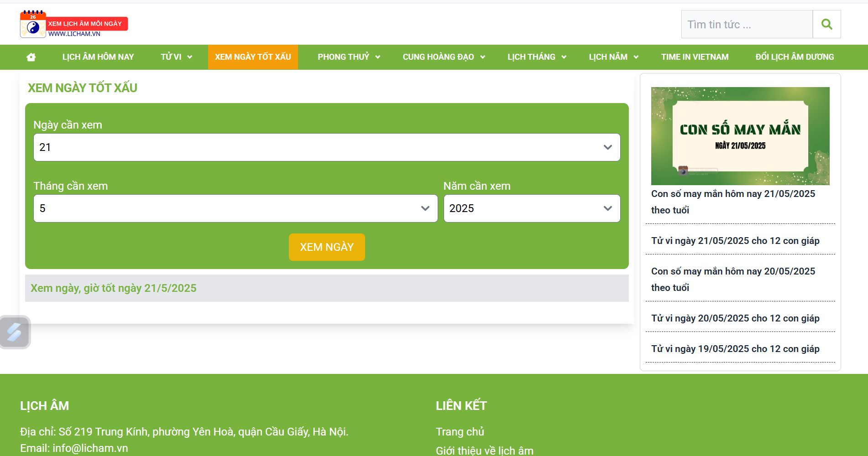This screenshot has width=868, height=456.
Task: Open the Tháng cần xem dropdown
Action: coord(235,208)
